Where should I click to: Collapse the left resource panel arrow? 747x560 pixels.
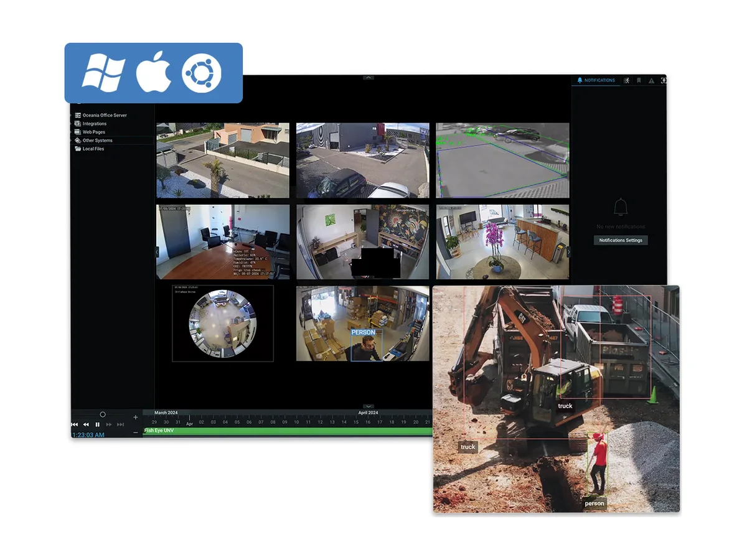pyautogui.click(x=157, y=251)
